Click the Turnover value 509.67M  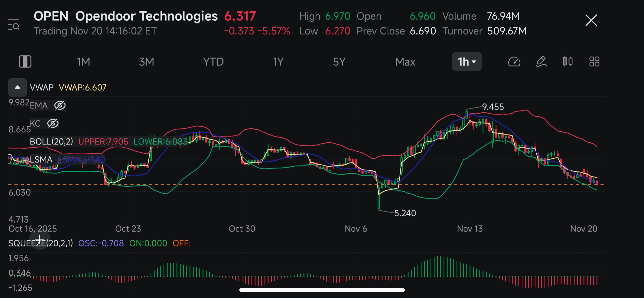pos(507,31)
